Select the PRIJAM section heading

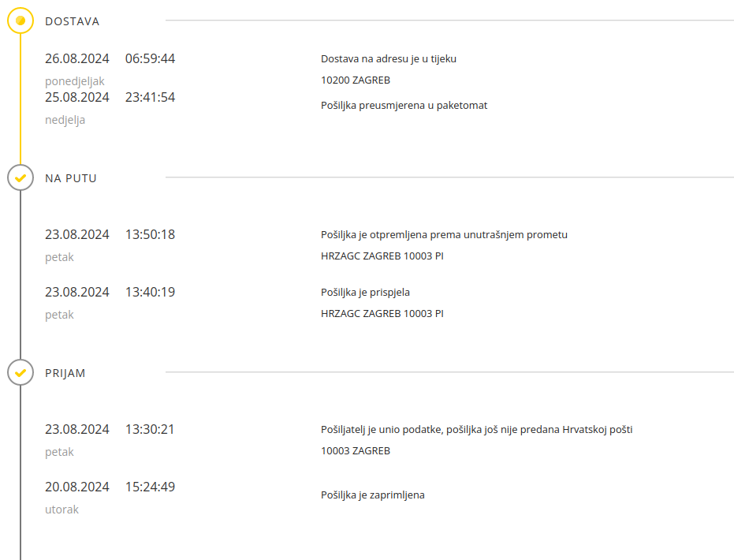[65, 373]
